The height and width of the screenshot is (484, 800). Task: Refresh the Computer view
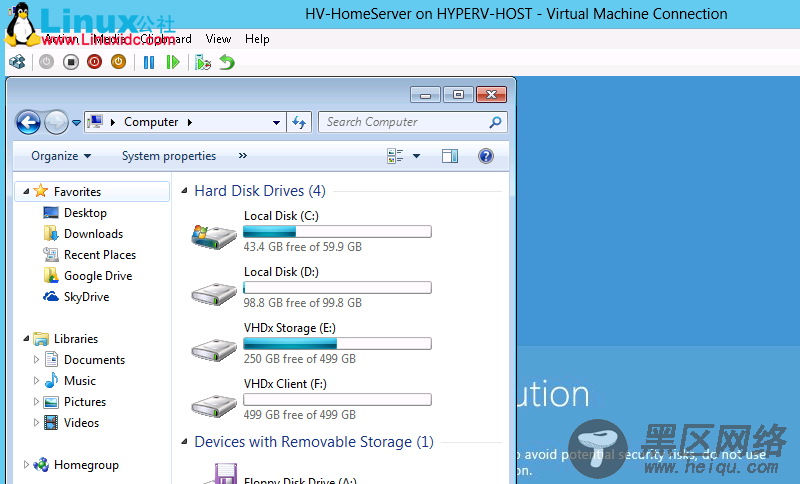pyautogui.click(x=299, y=122)
